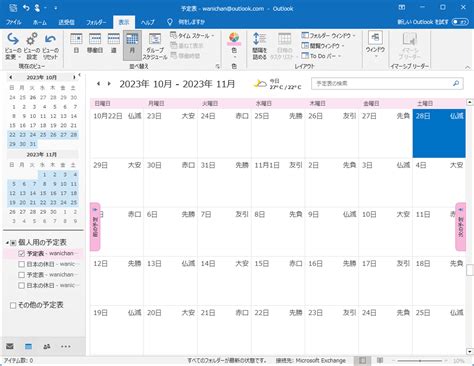Screen dimensions: 474x366
Task: Reset the current view
Action: [50, 46]
